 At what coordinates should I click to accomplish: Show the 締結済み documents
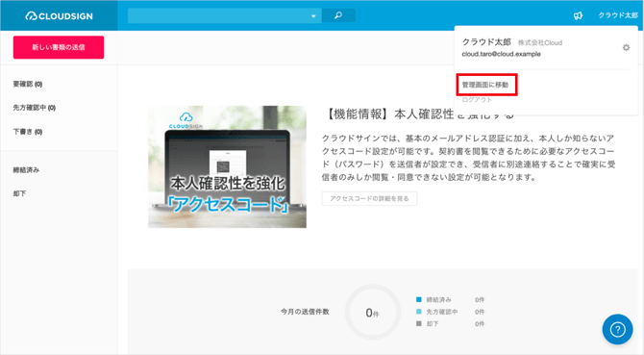pos(26,169)
